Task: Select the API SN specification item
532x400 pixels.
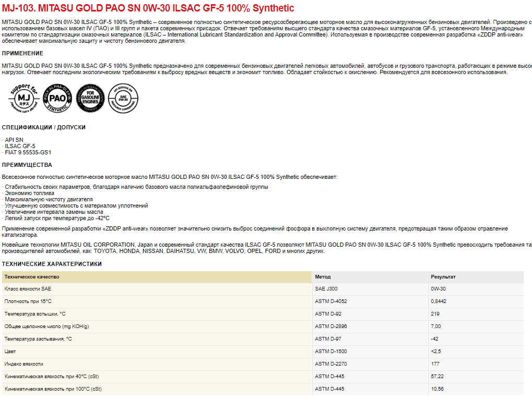Action: [14, 140]
